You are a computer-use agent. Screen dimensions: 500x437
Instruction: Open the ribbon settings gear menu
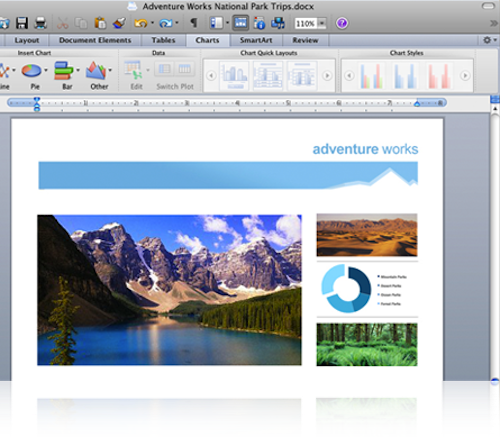(x=489, y=40)
